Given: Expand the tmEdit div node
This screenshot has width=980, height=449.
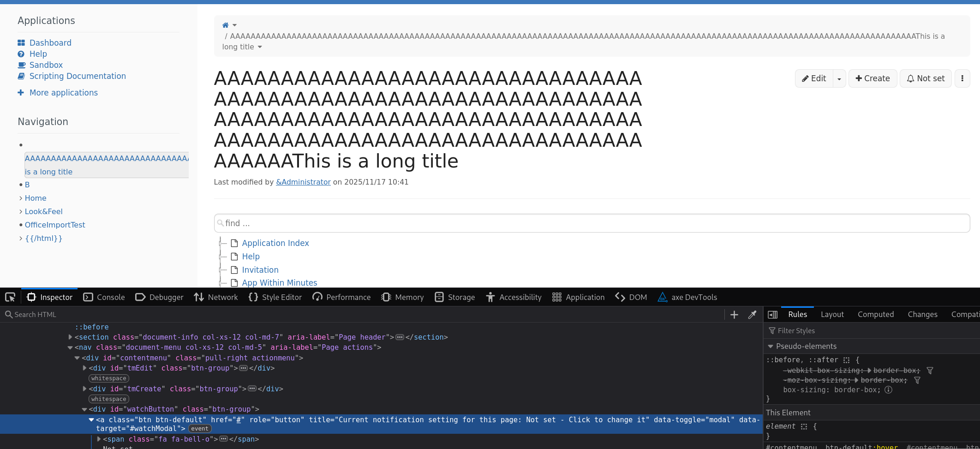Looking at the screenshot, I should [84, 368].
